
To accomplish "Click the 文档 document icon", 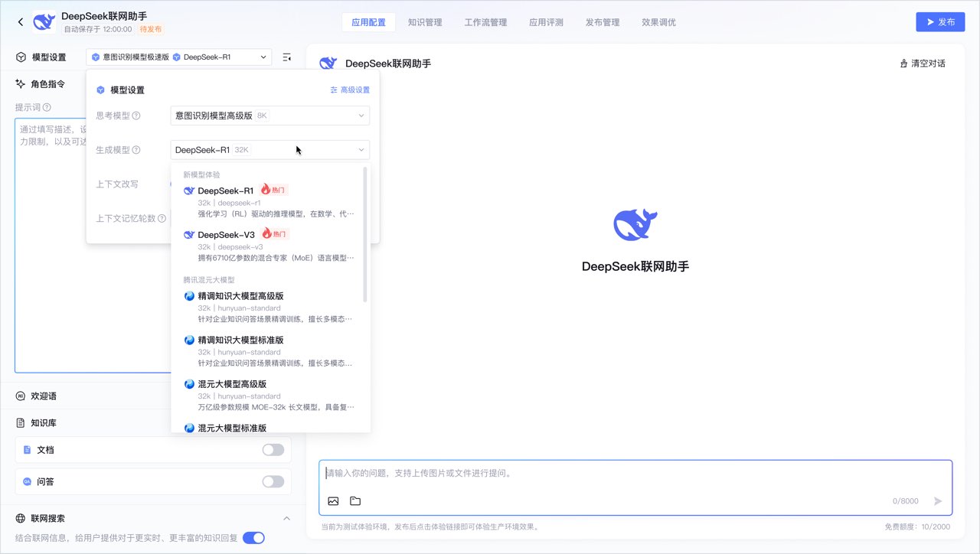I will [27, 450].
